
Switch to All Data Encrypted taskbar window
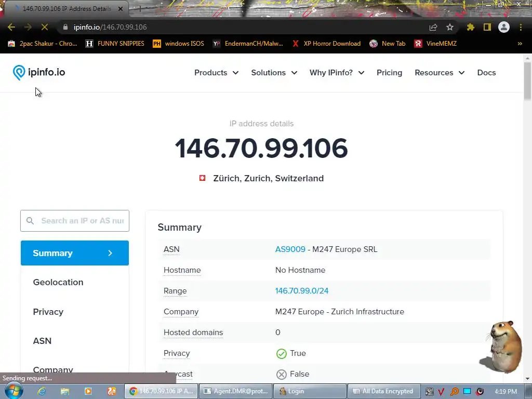[x=384, y=391]
